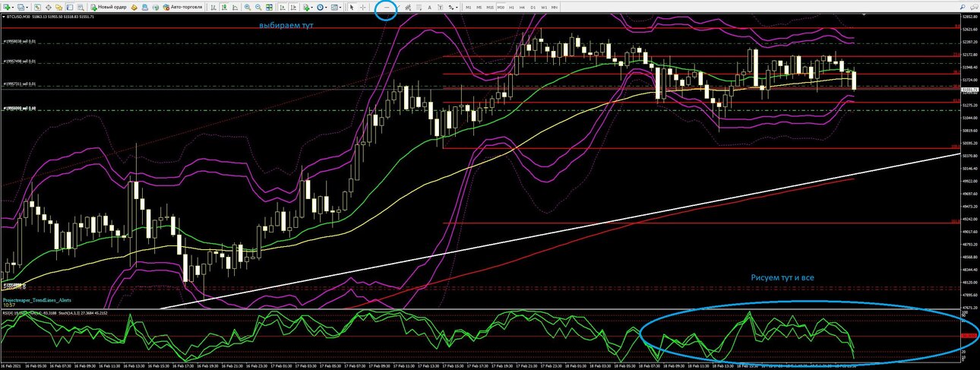Open the Profiles icon

coord(21,7)
